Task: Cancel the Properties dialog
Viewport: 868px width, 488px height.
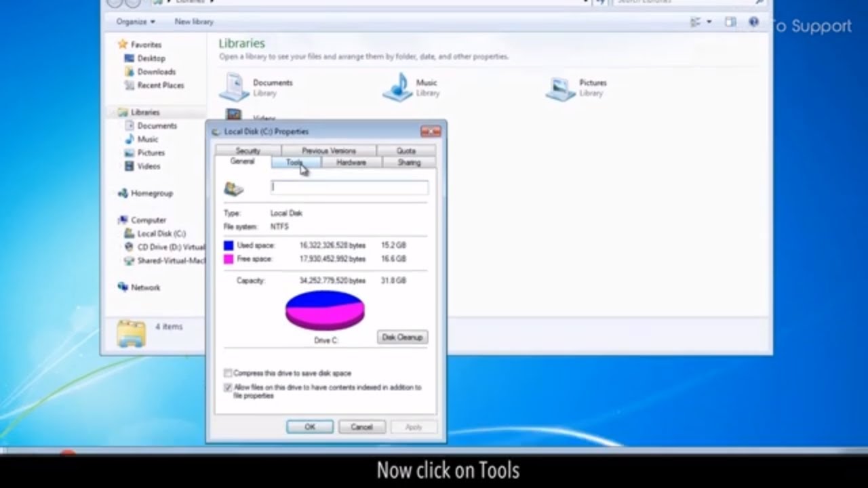Action: point(361,426)
